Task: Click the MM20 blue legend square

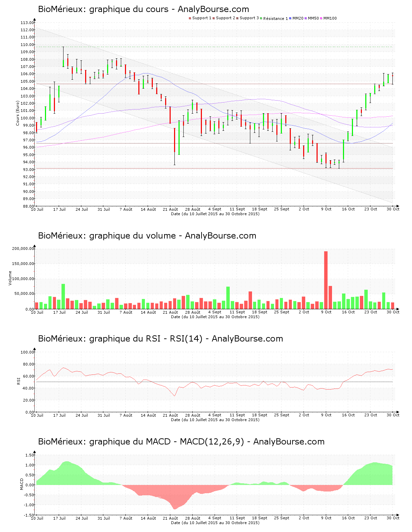Action: (x=290, y=18)
